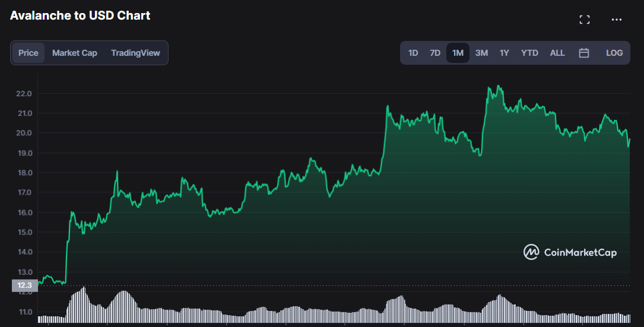
Task: Click the 21.0 y-axis label
Action: click(24, 113)
